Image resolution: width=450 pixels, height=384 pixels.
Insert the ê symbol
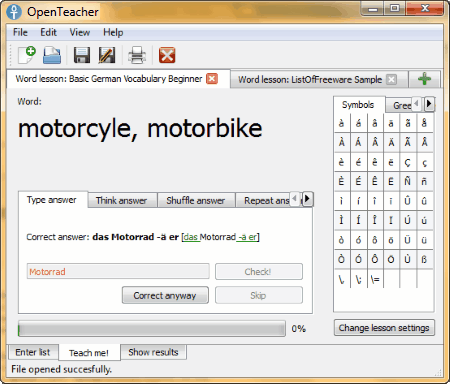tap(375, 162)
